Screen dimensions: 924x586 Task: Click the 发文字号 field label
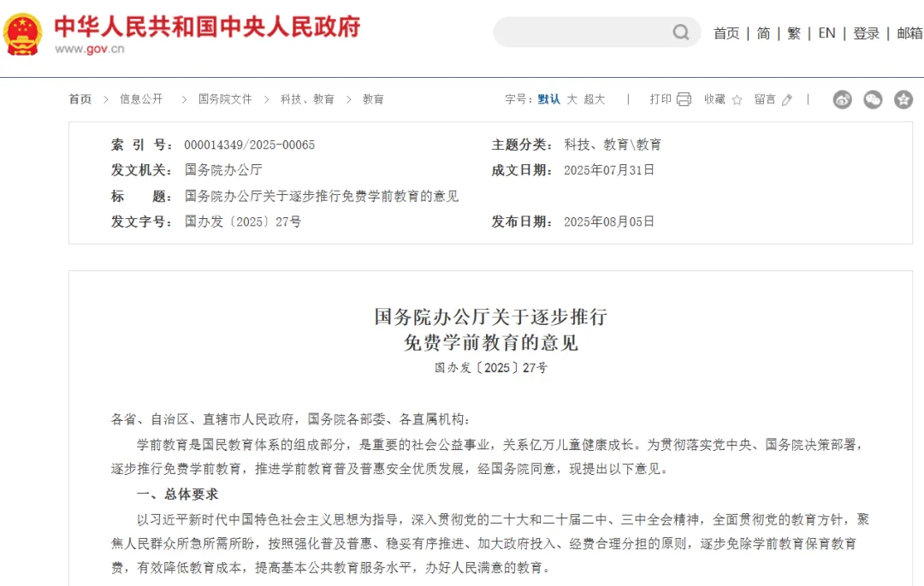[x=141, y=222]
